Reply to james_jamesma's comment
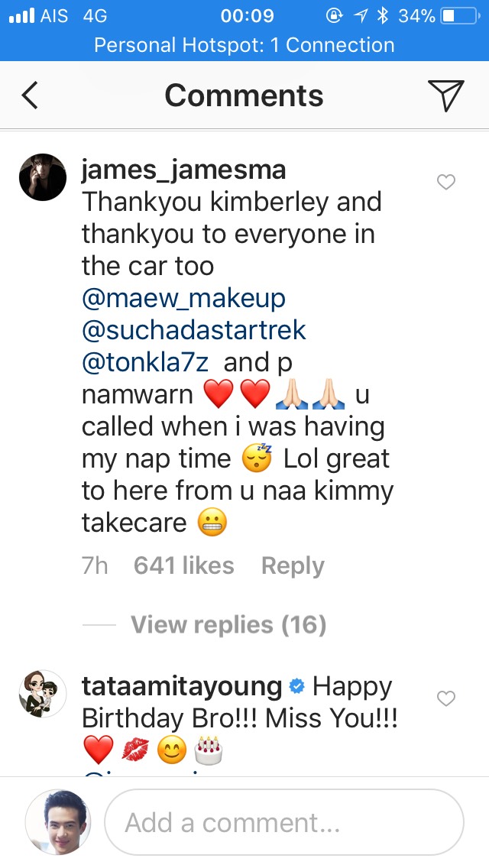 pos(293,566)
